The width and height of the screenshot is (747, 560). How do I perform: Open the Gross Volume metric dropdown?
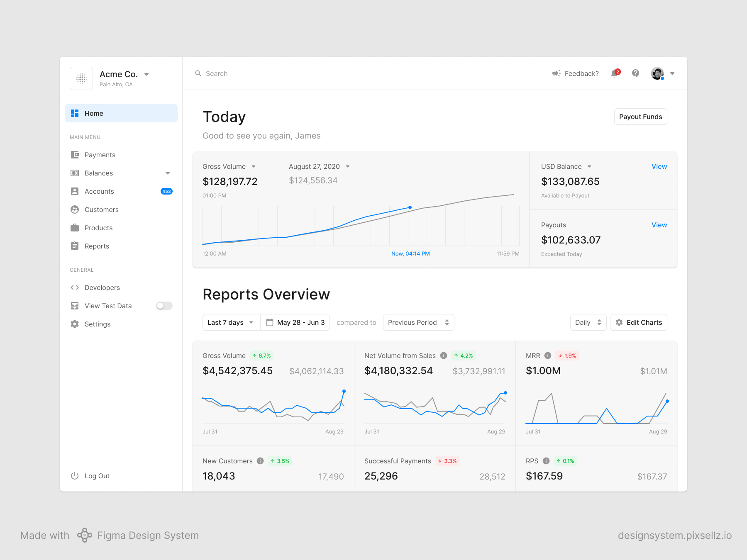[x=254, y=166]
